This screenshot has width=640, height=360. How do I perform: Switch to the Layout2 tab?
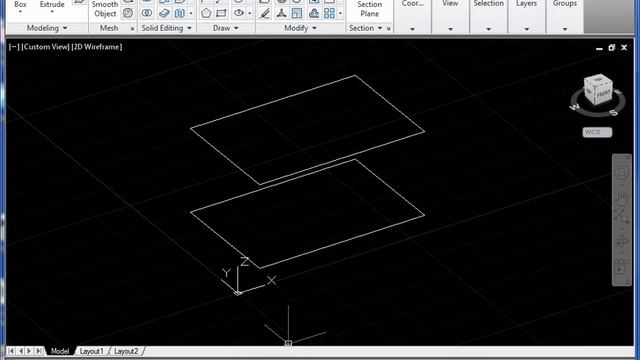tap(126, 351)
